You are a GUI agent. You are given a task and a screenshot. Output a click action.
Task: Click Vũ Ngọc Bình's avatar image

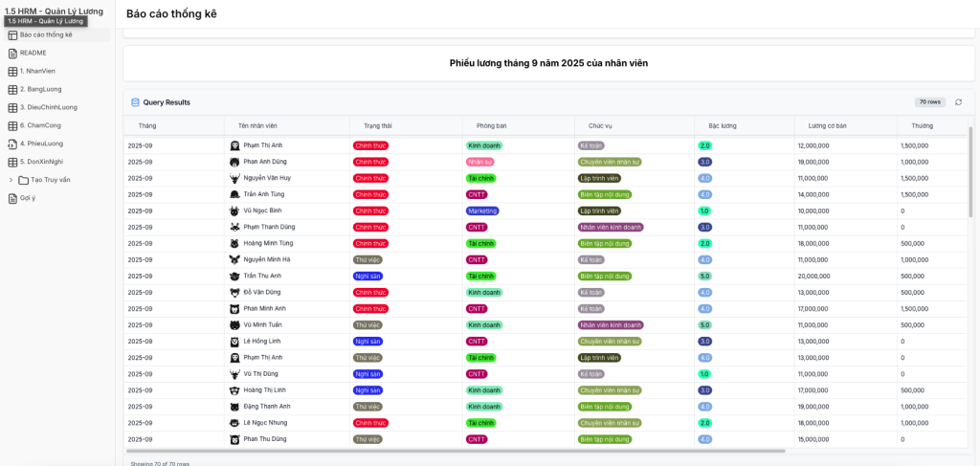(x=234, y=211)
